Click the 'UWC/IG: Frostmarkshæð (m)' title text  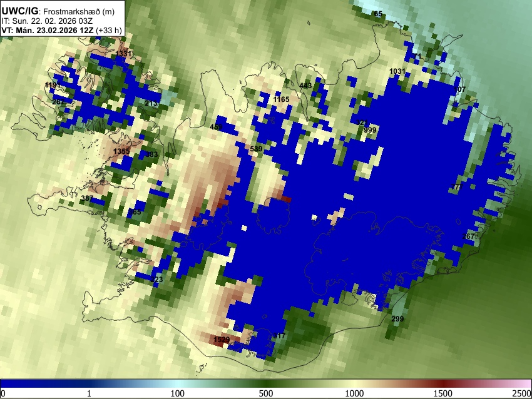(x=58, y=11)
